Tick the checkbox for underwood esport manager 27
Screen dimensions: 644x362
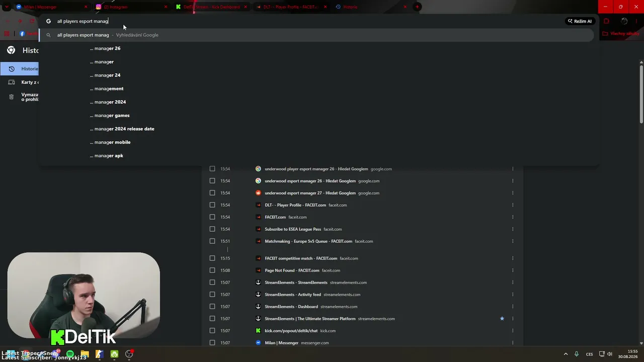click(x=212, y=193)
